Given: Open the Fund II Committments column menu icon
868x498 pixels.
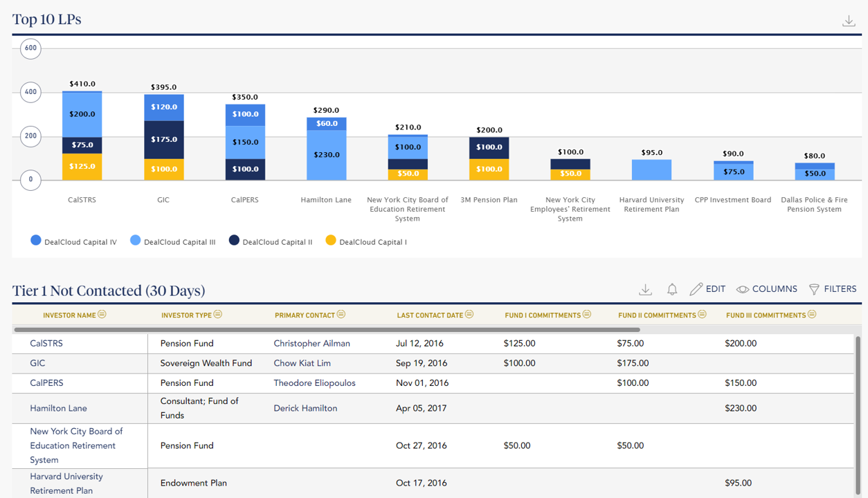Looking at the screenshot, I should pyautogui.click(x=702, y=315).
